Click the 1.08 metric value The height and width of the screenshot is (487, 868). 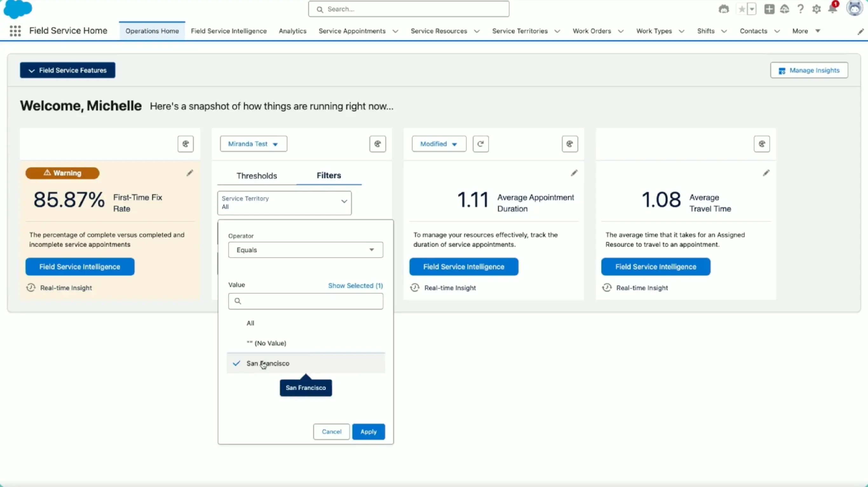pos(661,200)
